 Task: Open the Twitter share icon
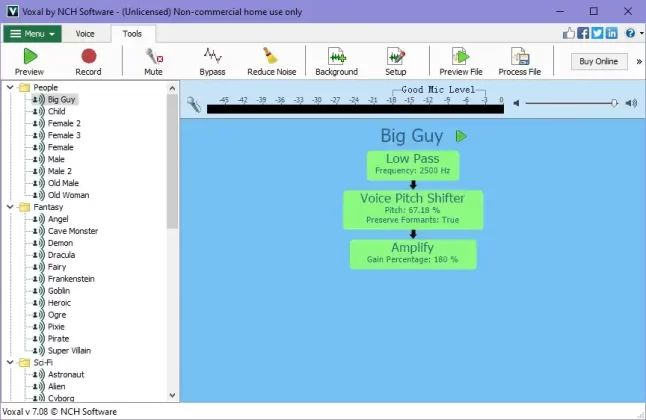(597, 33)
